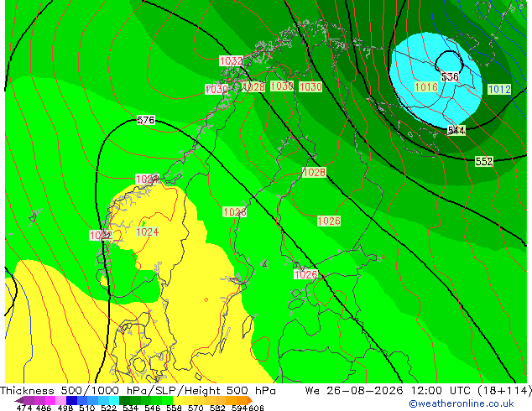Click the legend value 582
This screenshot has height=411, width=532.
217,408
